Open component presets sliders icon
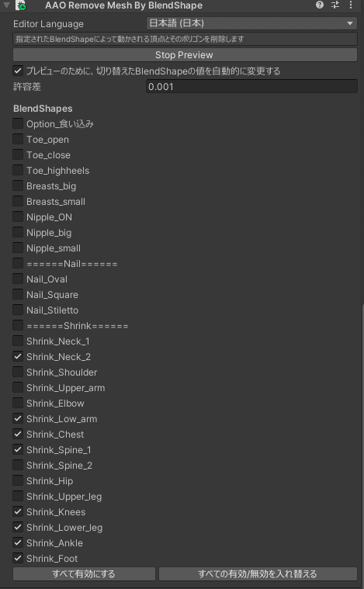The image size is (364, 589). [335, 5]
